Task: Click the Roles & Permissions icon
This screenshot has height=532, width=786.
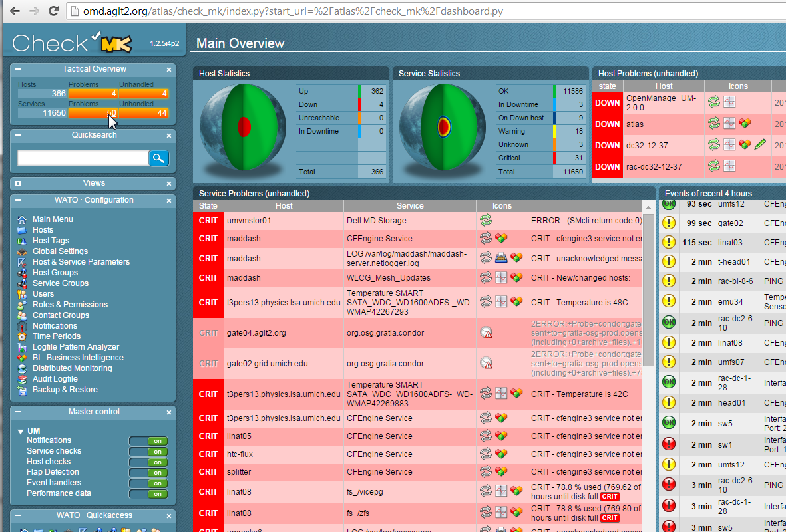Action: click(x=21, y=305)
